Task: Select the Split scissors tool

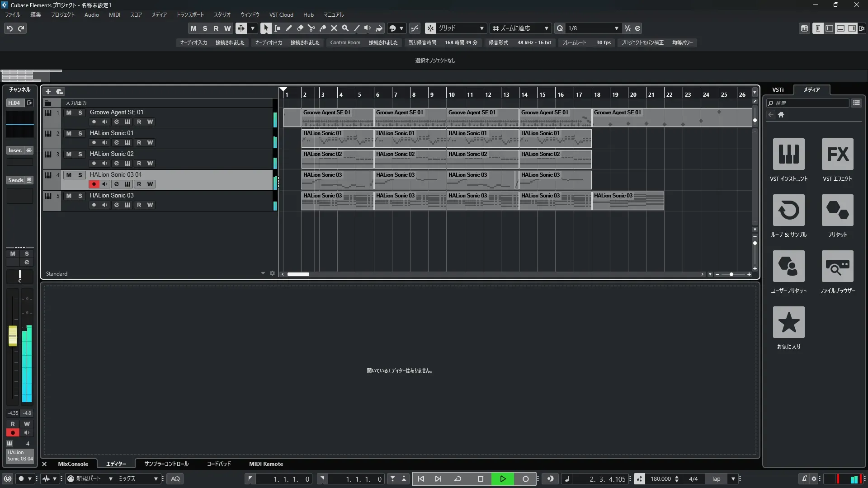Action: coord(311,28)
